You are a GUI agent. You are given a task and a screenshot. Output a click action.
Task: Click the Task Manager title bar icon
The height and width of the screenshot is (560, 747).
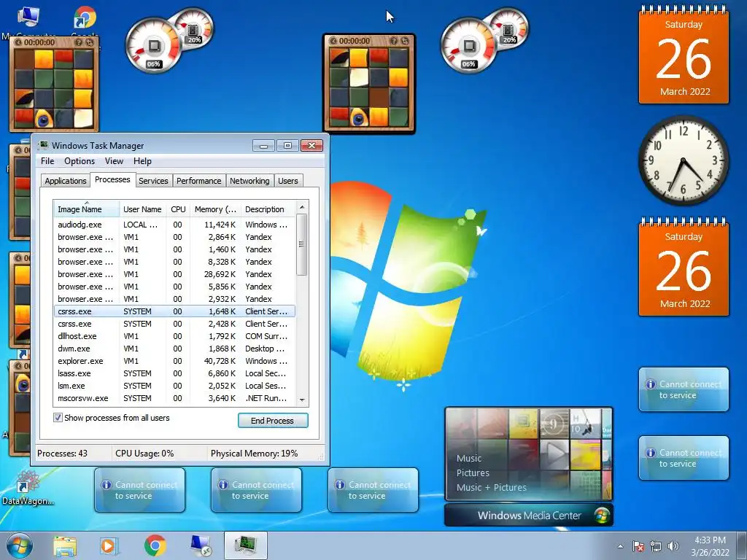pos(44,145)
